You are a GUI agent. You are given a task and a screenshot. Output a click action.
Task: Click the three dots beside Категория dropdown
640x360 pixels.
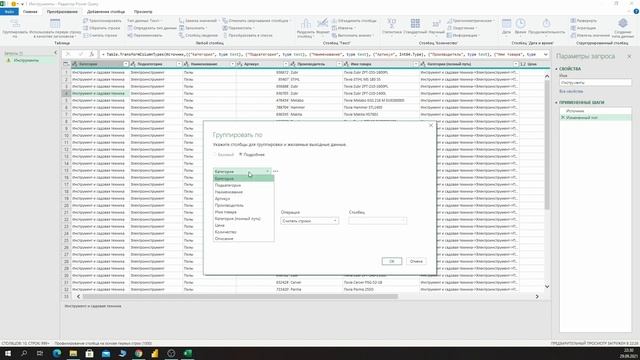coord(276,171)
